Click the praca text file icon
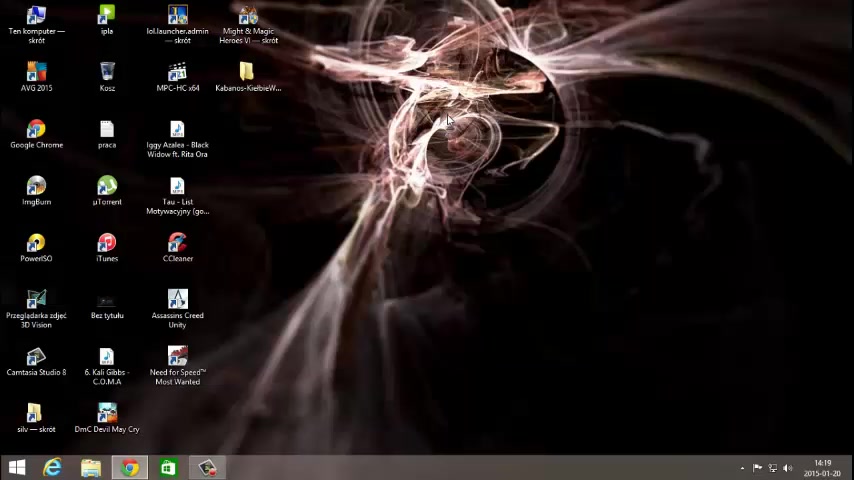This screenshot has width=854, height=480. click(107, 130)
